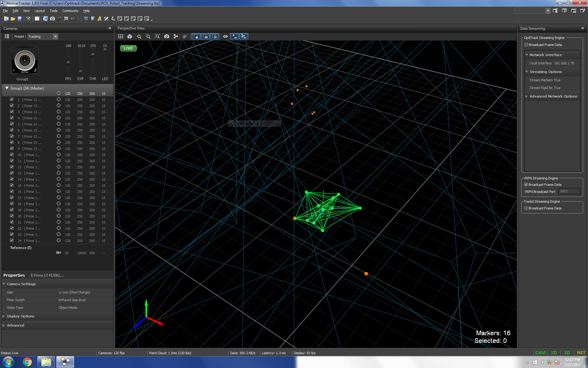The width and height of the screenshot is (588, 368).
Task: Click the 3D cube view icon
Action: click(130, 36)
